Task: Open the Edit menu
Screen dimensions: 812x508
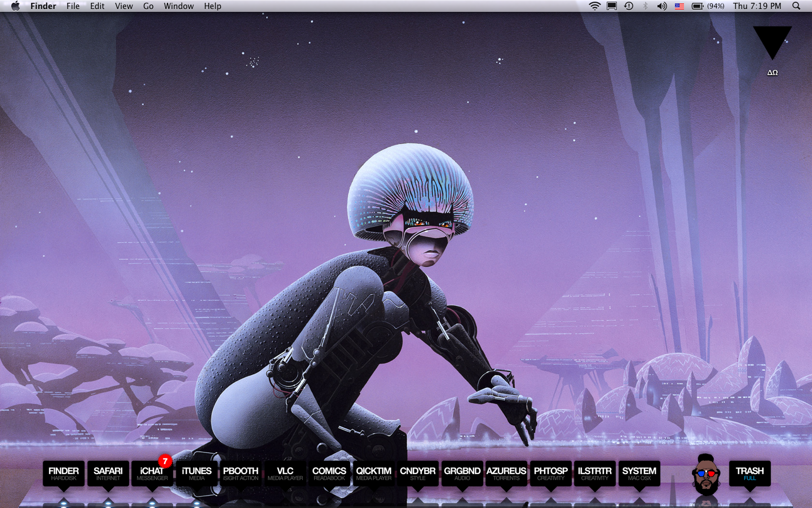Action: [98, 6]
